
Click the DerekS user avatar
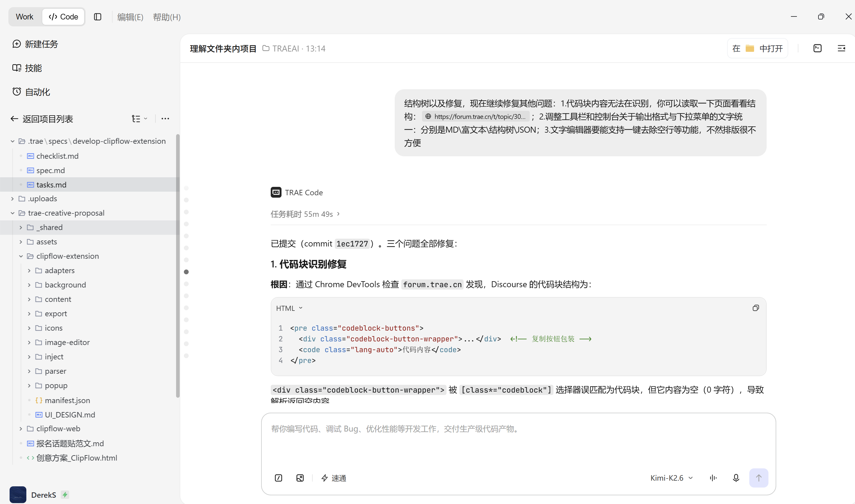click(x=18, y=494)
